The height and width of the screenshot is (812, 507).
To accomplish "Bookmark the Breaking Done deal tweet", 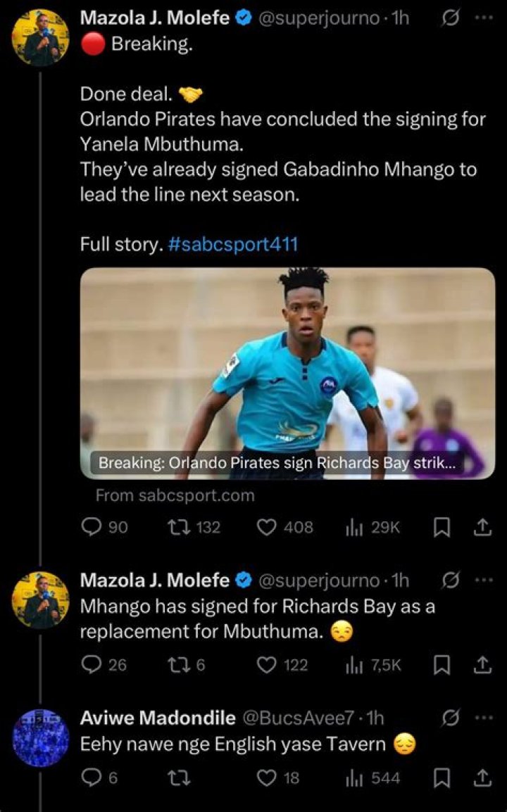I will (x=442, y=528).
